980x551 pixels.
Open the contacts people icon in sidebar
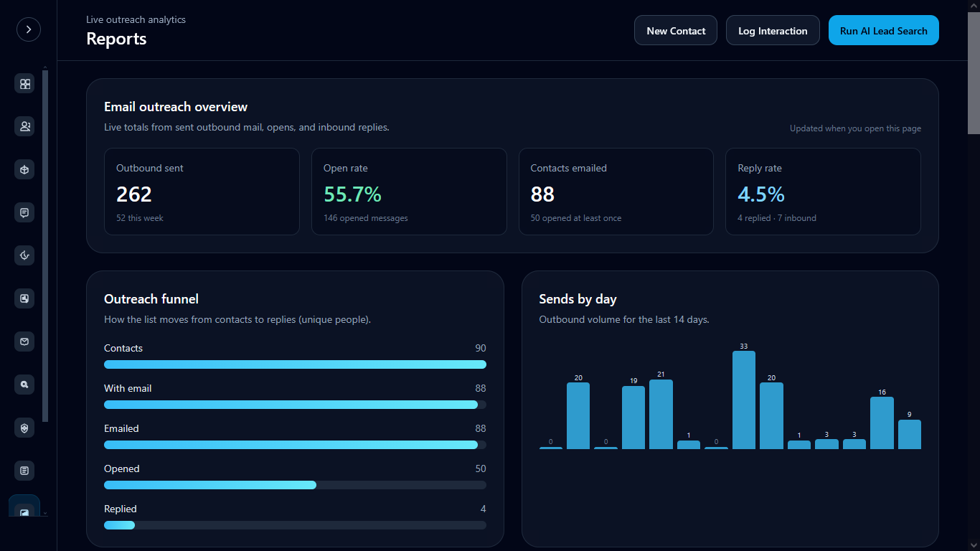coord(25,127)
